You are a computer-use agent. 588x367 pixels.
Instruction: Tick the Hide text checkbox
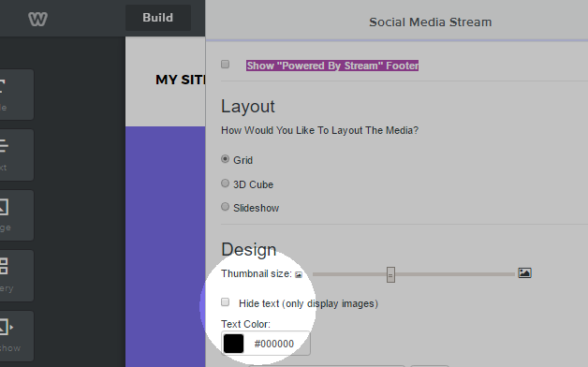(x=225, y=301)
